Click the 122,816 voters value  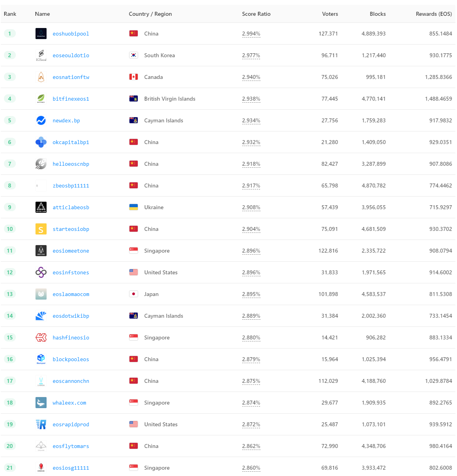click(x=328, y=251)
